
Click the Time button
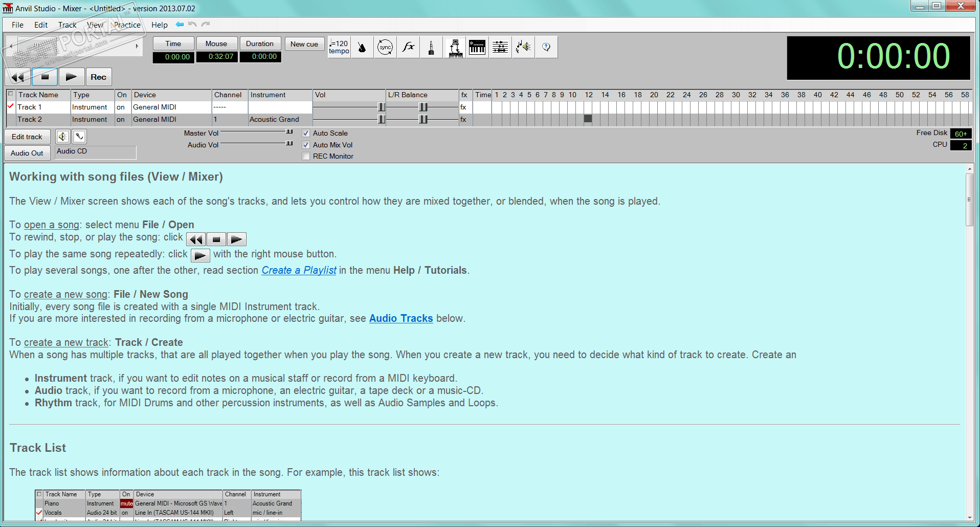tap(173, 43)
